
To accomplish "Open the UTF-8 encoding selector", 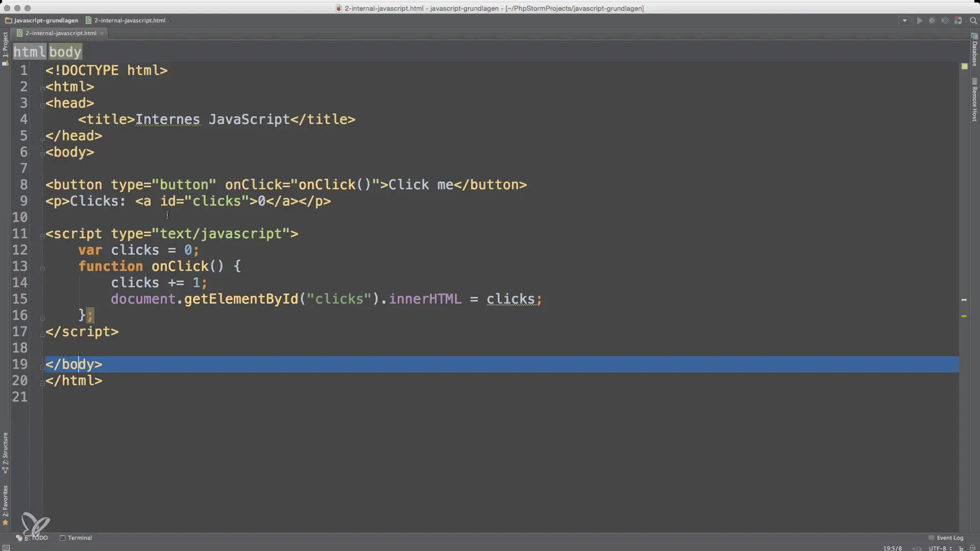I will [x=940, y=548].
